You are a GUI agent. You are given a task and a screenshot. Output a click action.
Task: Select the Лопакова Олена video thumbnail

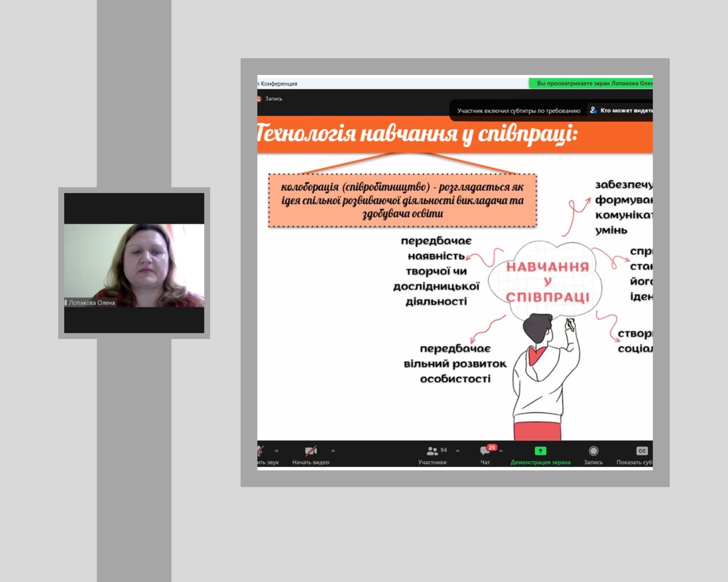(134, 265)
